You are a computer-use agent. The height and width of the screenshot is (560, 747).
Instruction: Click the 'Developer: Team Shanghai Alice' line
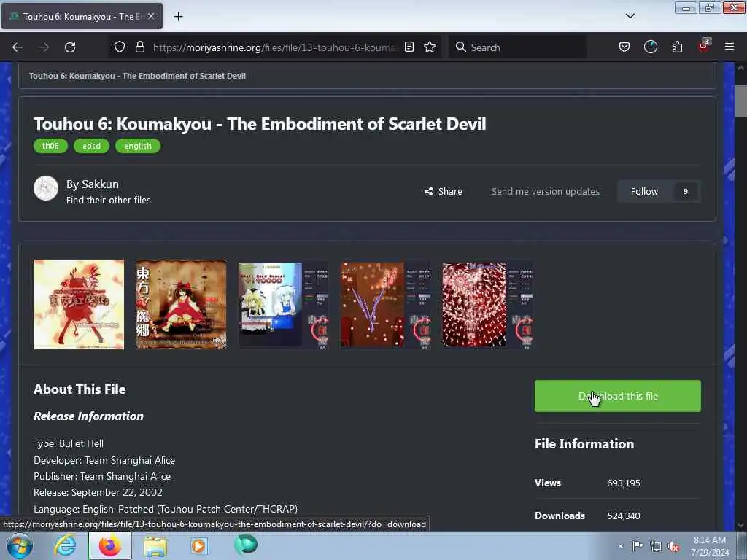pos(104,461)
